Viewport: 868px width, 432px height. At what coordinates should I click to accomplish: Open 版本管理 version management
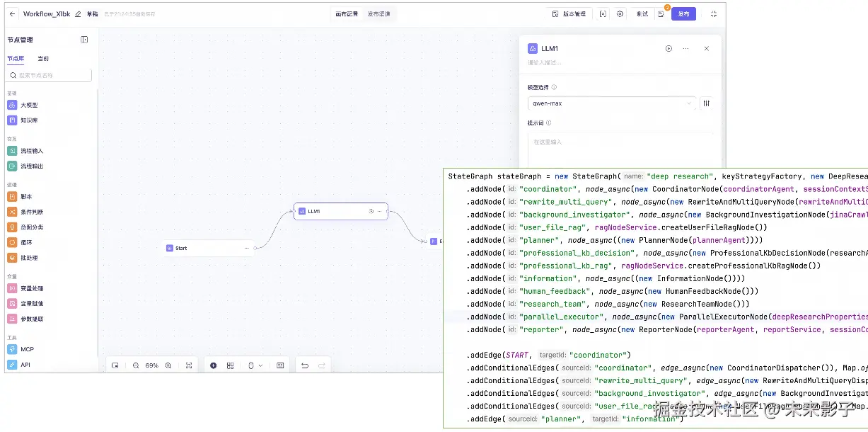[x=569, y=14]
